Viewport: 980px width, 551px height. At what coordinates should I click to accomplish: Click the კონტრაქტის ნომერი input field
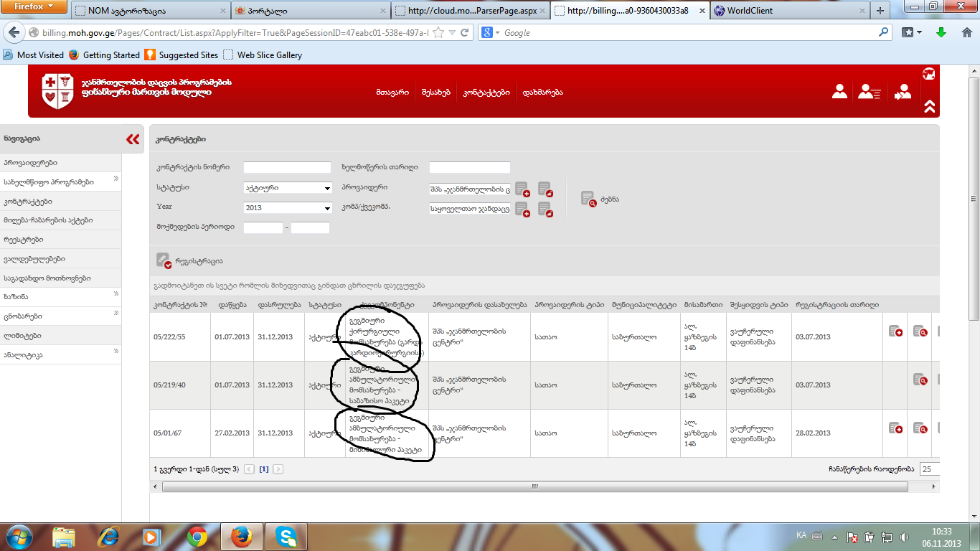click(287, 168)
